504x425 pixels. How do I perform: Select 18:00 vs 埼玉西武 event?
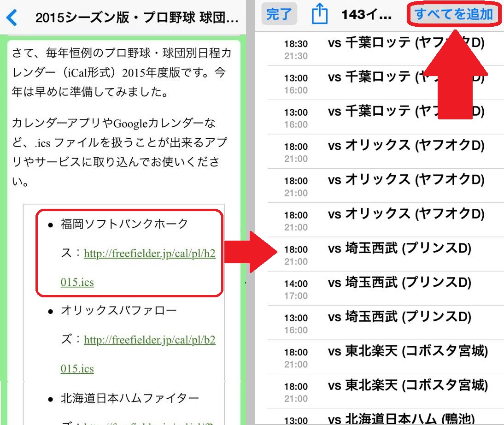386,254
